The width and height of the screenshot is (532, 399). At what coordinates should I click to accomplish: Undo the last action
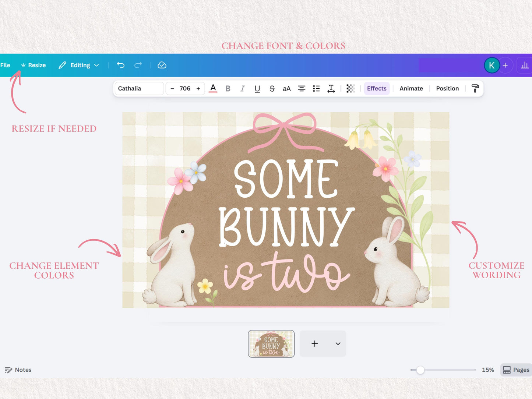(121, 65)
